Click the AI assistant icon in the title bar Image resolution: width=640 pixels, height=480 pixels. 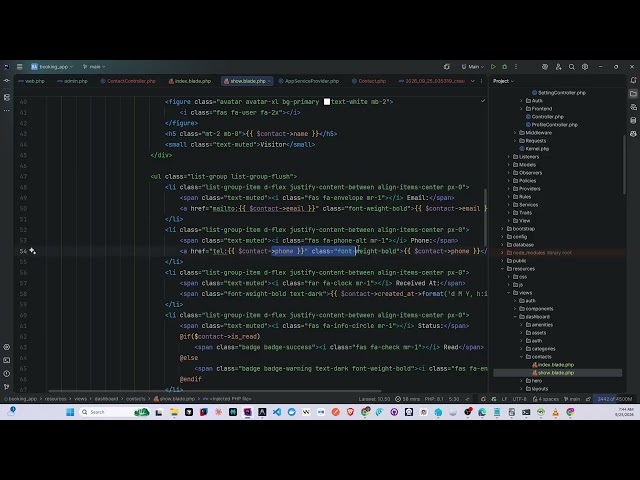(x=545, y=67)
